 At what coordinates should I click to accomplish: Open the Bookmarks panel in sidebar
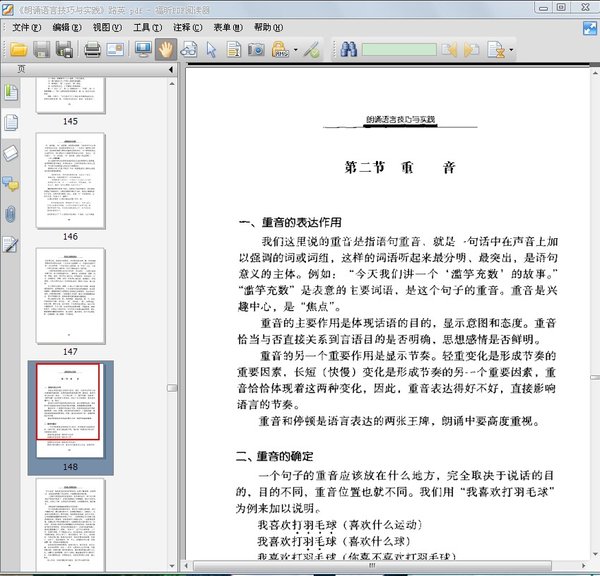(11, 93)
